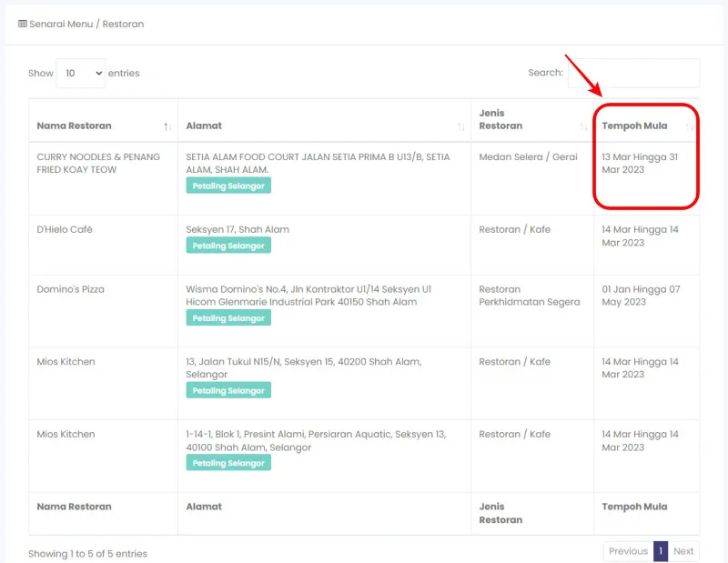Click the 01 Jan Hingga 07 May 2023 date cell
This screenshot has width=728, height=563.
coord(640,296)
